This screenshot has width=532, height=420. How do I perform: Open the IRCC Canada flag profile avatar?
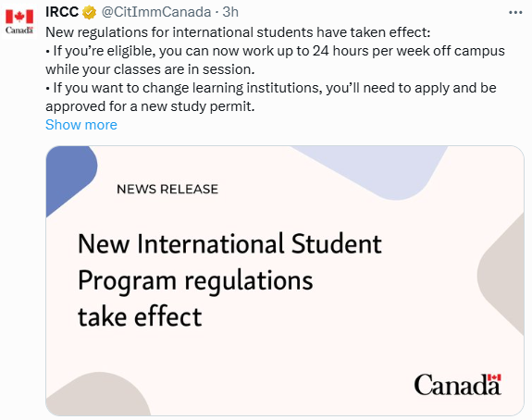point(19,21)
